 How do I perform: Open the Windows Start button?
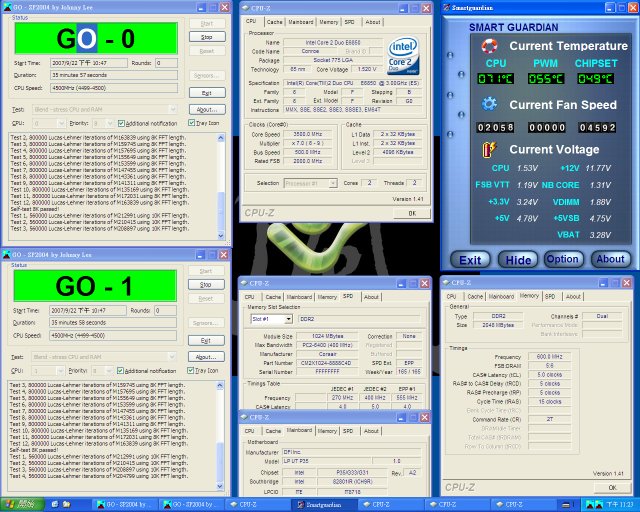pos(22,505)
